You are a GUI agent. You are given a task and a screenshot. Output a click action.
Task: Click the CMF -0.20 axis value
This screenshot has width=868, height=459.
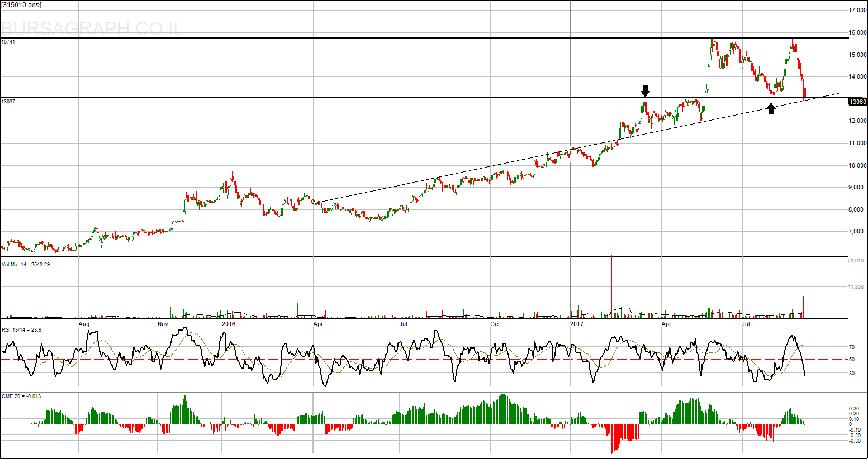tap(854, 435)
